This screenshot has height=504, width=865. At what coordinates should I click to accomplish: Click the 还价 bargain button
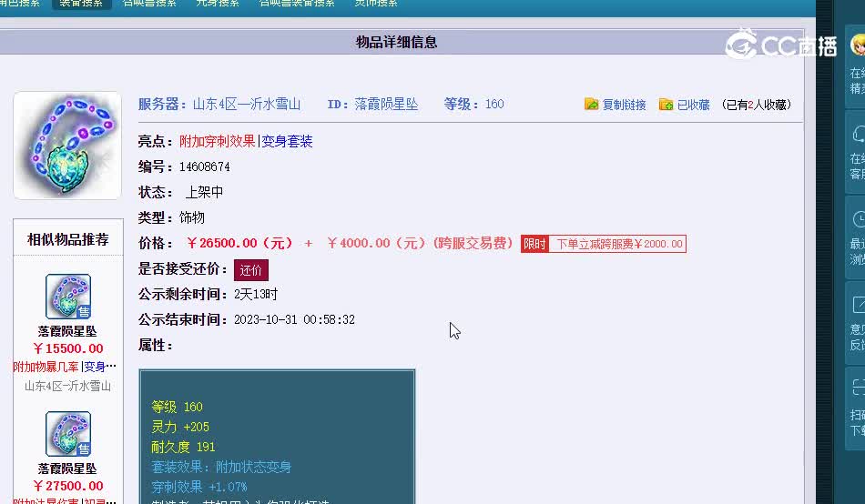251,270
